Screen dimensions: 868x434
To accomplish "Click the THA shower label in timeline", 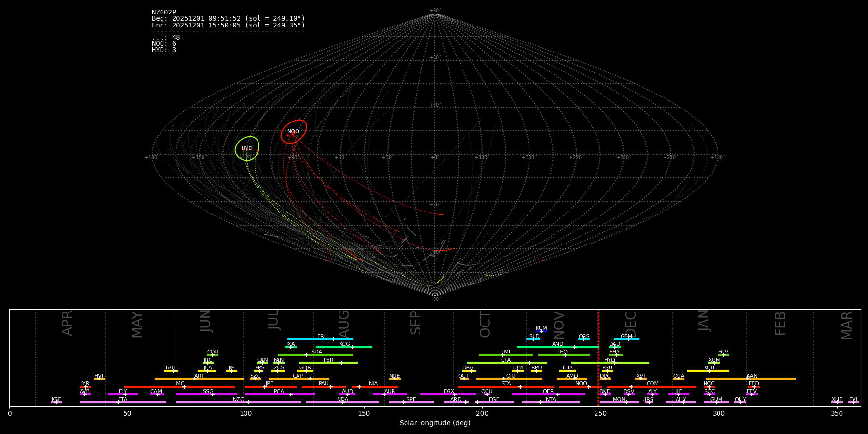I will (568, 368).
